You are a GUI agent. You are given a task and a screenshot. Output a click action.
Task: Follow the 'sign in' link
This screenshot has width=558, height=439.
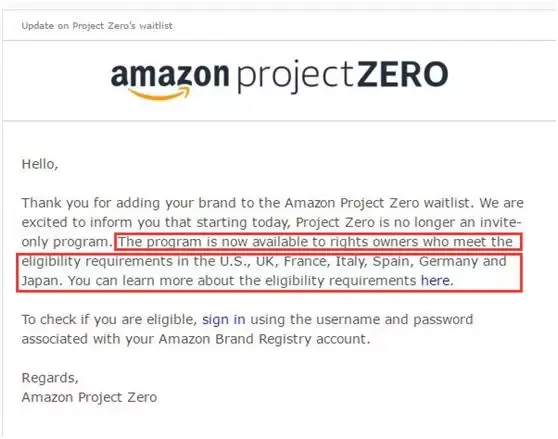pyautogui.click(x=223, y=319)
